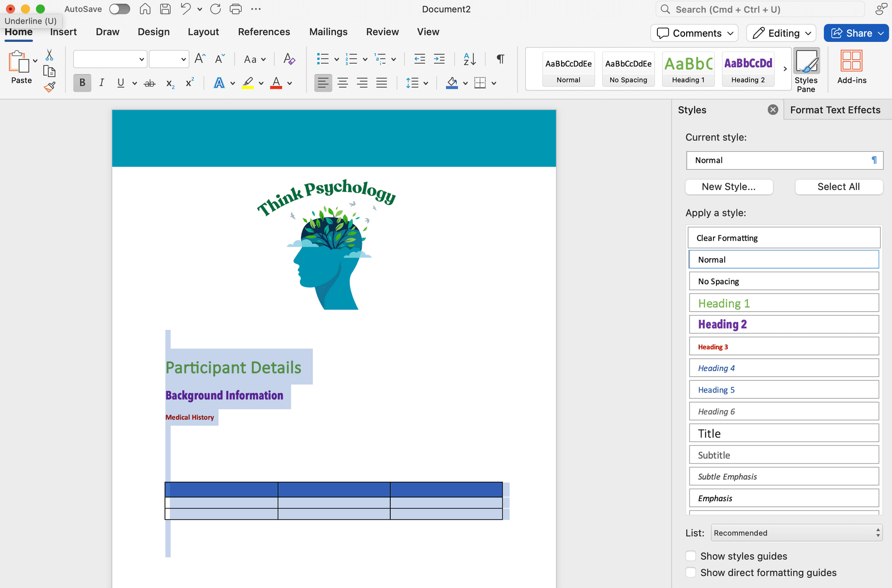This screenshot has width=892, height=588.
Task: Open the List Recommended dropdown
Action: pos(796,533)
